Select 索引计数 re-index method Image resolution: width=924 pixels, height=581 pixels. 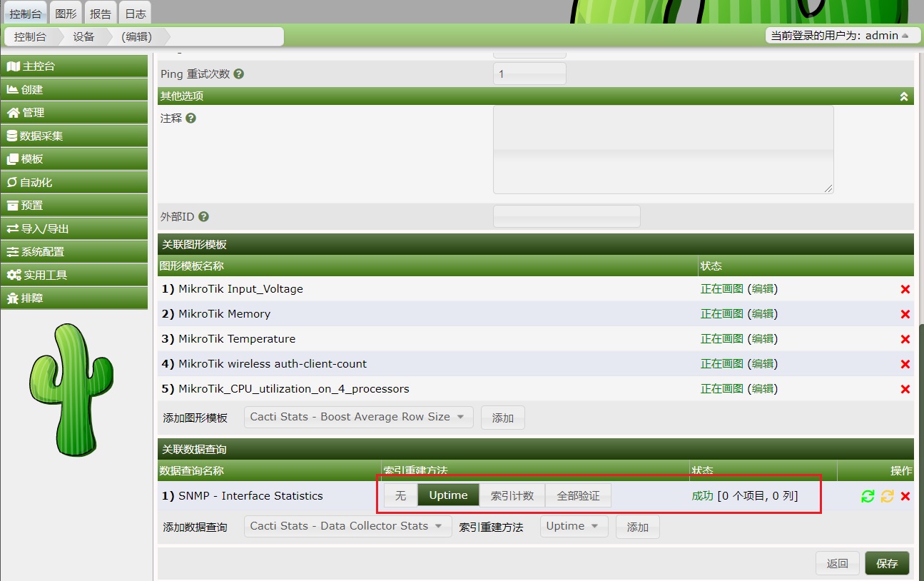(x=512, y=495)
